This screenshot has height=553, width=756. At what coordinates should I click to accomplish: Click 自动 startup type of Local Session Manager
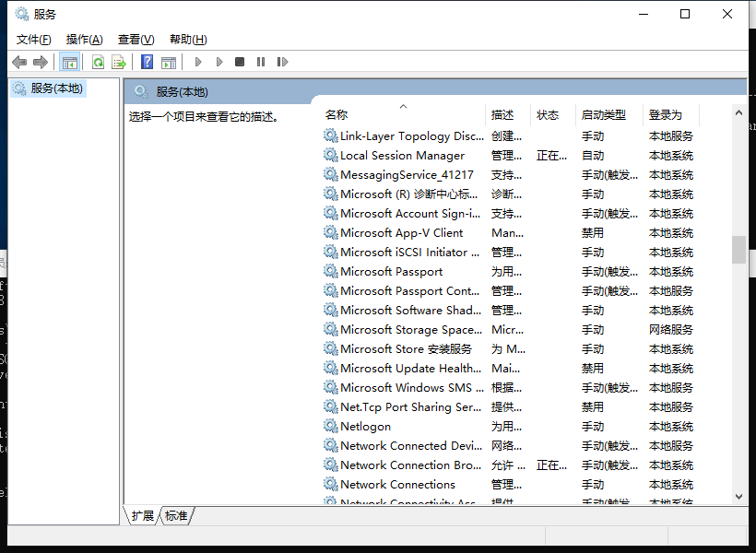pos(593,155)
